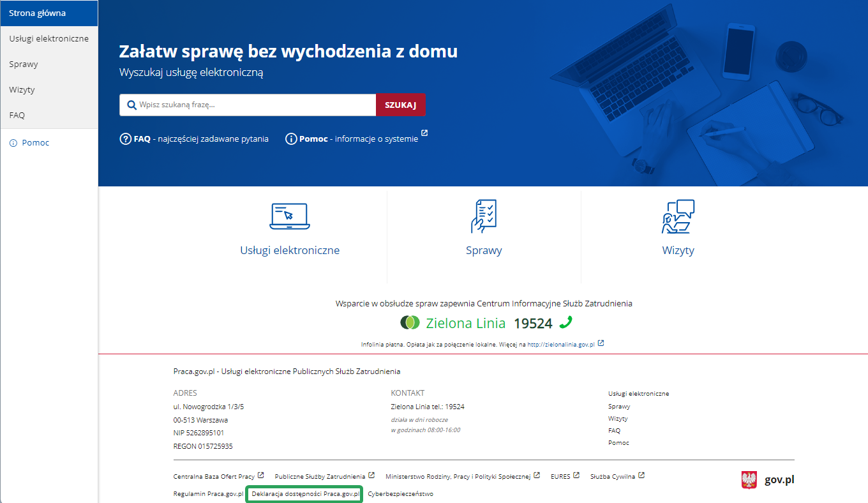Click the Zielona Linia green text

(466, 323)
